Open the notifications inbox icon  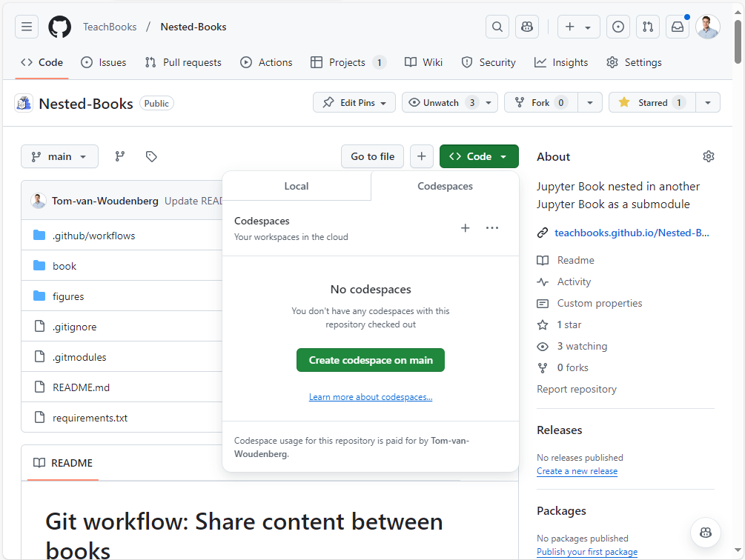tap(677, 27)
